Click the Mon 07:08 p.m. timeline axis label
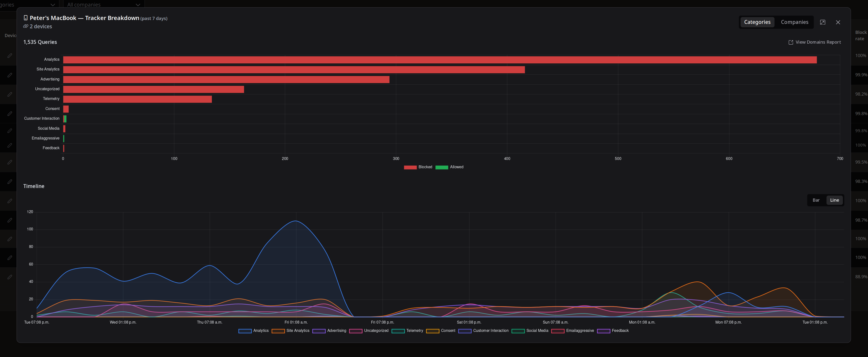868x357 pixels. point(728,322)
